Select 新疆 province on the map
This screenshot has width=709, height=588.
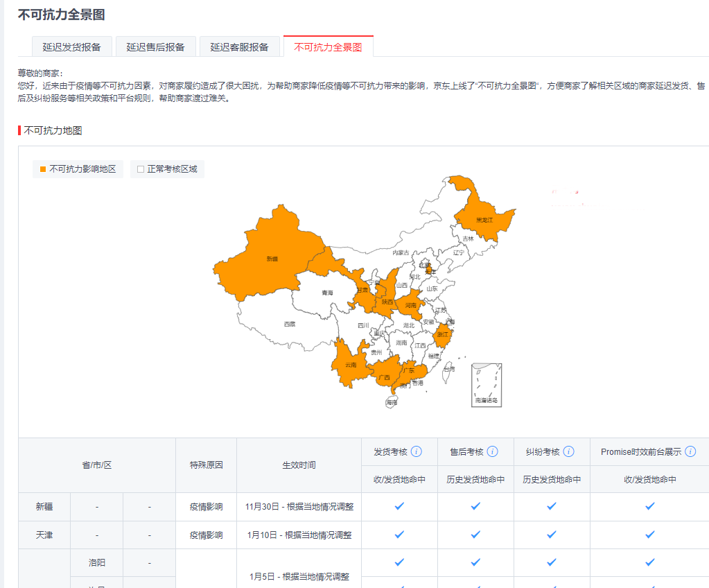pos(271,258)
